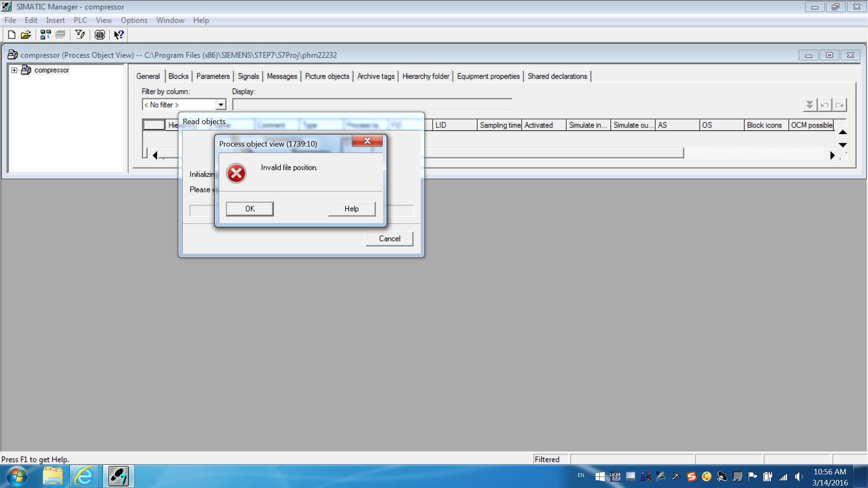Click the table's right scroll arrow

[832, 155]
